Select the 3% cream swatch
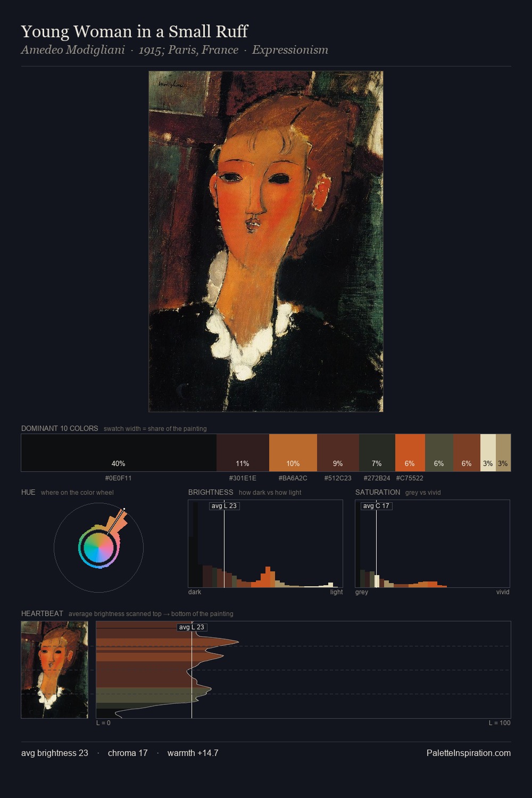Viewport: 532px width, 798px height. [488, 453]
